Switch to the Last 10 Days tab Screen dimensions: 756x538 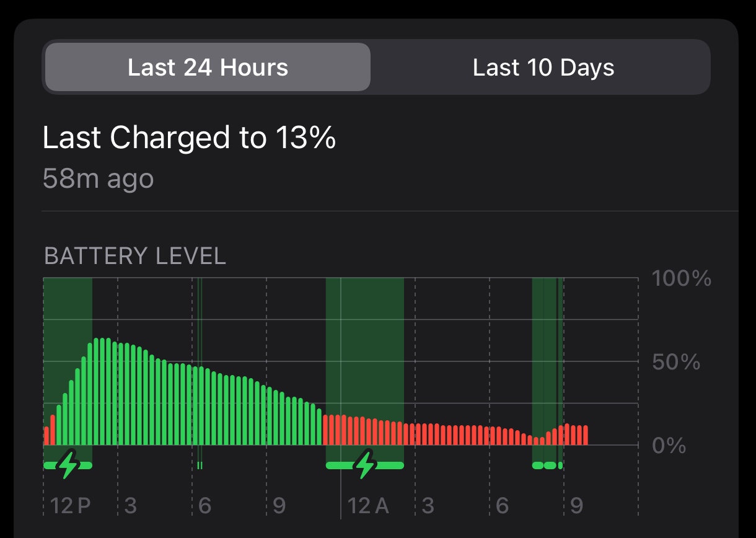click(x=543, y=67)
